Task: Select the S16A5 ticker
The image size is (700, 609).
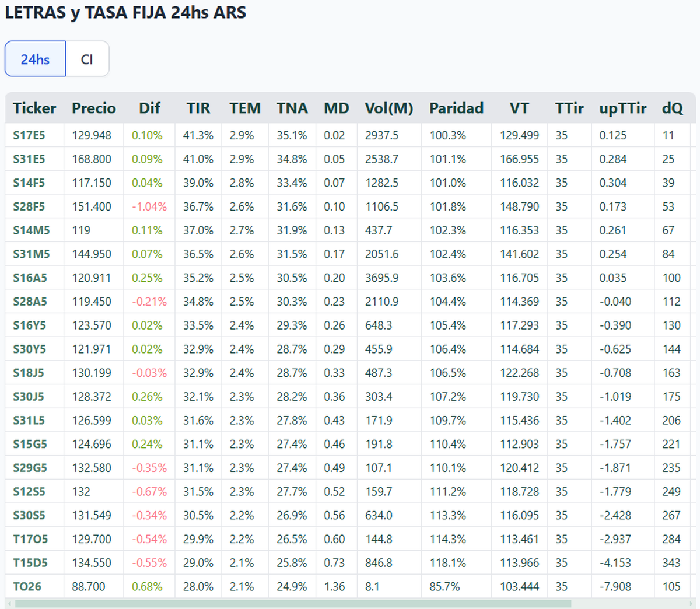Action: point(30,278)
